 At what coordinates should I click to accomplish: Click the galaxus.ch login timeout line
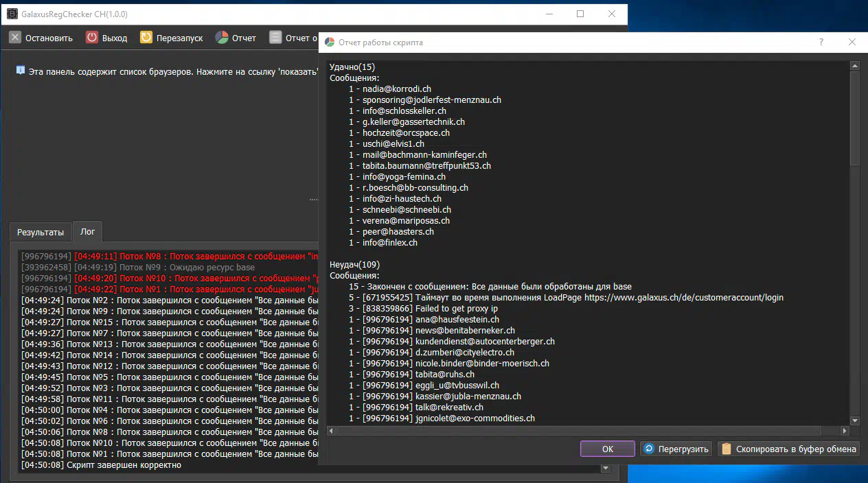tap(566, 298)
